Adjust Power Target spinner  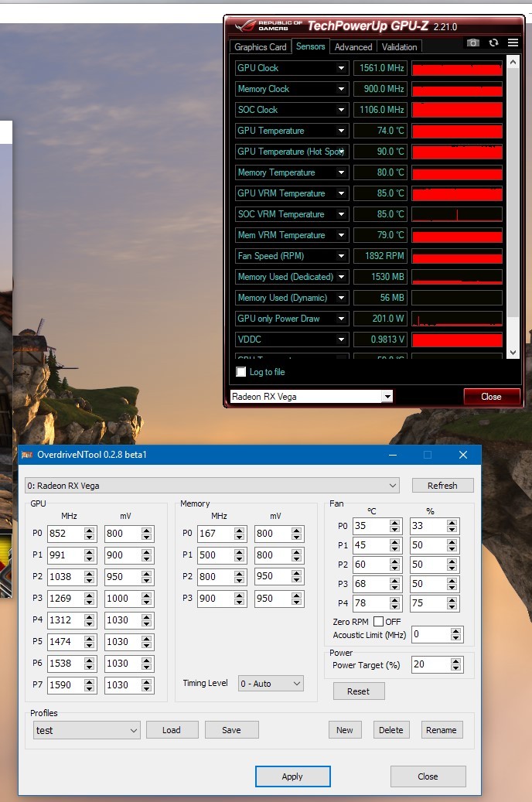pos(455,664)
